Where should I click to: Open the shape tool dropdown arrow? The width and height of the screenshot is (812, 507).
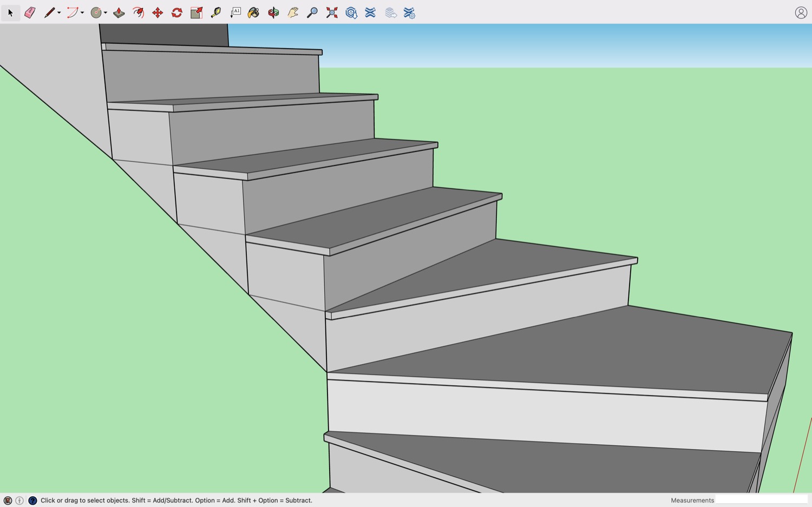pyautogui.click(x=106, y=12)
